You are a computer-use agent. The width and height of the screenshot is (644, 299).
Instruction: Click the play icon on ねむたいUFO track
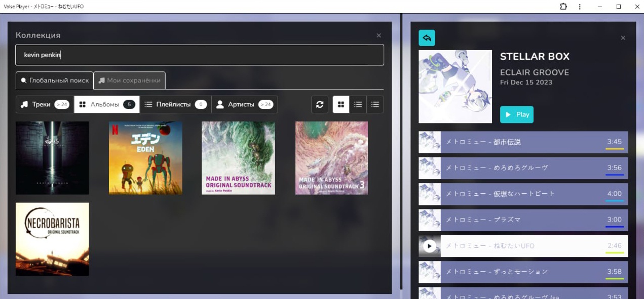click(x=429, y=246)
